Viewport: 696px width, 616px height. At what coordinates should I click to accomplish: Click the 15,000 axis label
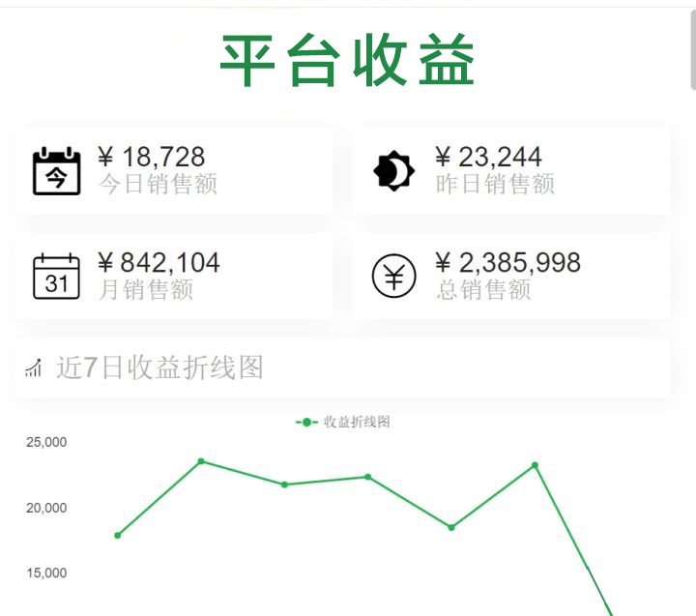point(46,572)
